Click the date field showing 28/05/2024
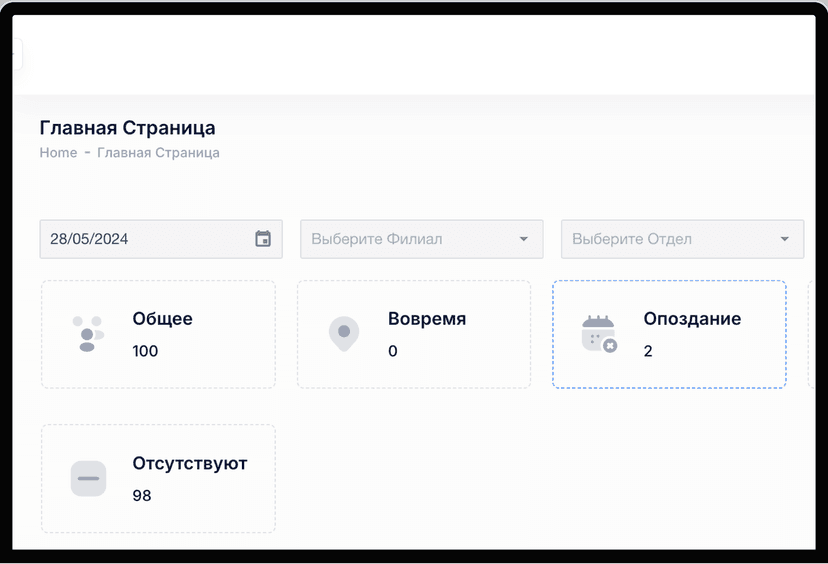Viewport: 828px width, 564px height. click(161, 239)
